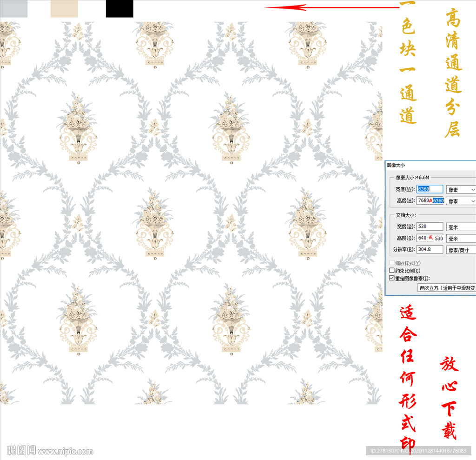Click the 文档大小 section label

[x=406, y=215]
